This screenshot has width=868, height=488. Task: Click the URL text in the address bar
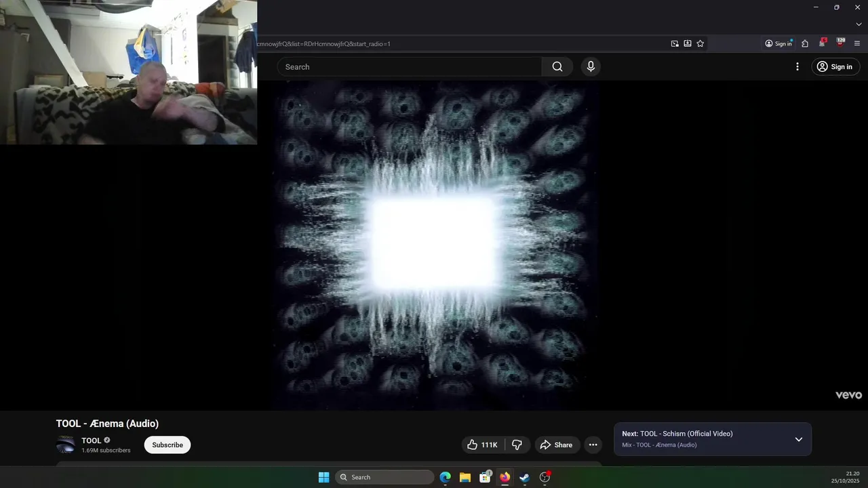[x=323, y=44]
